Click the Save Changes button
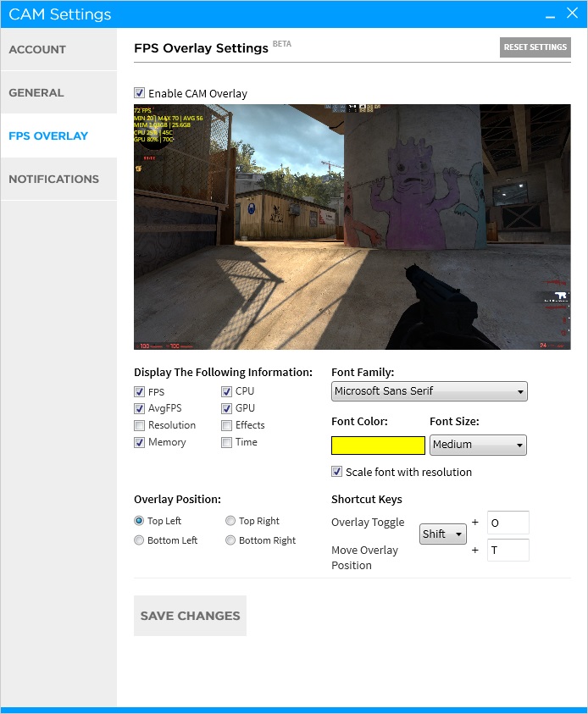Image resolution: width=588 pixels, height=714 pixels. tap(190, 616)
